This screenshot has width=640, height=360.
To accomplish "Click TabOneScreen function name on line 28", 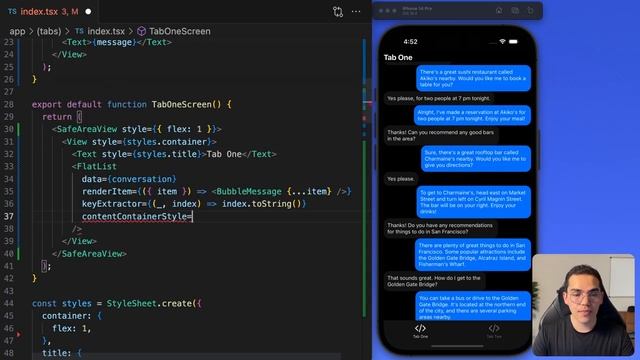I will [182, 104].
